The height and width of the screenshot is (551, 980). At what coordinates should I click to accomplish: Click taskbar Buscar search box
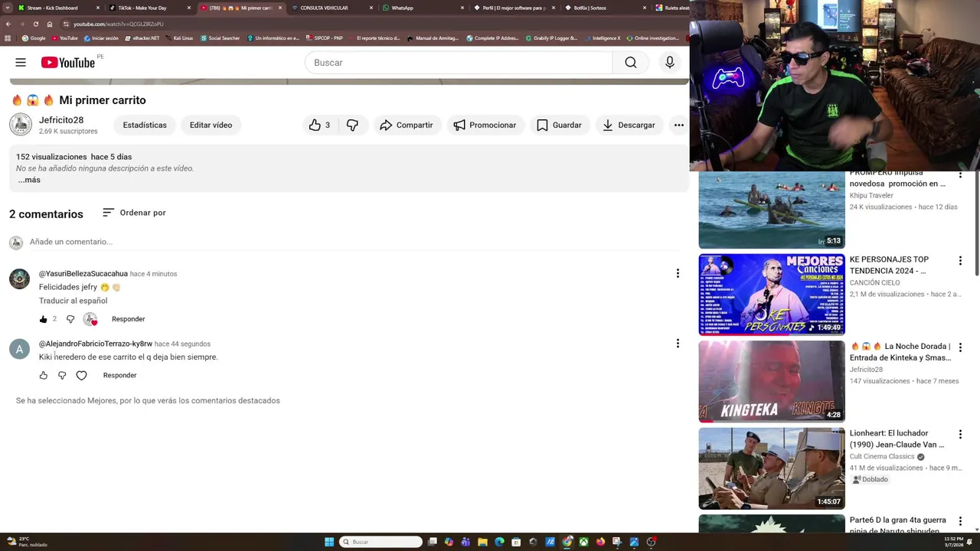pyautogui.click(x=381, y=542)
